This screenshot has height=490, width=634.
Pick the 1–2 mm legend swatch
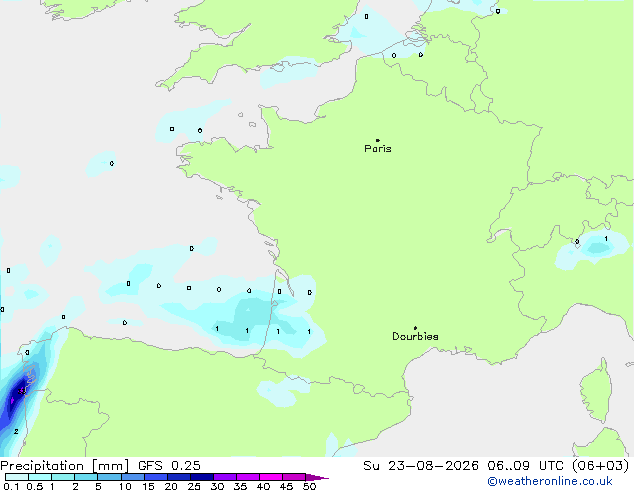(x=63, y=477)
